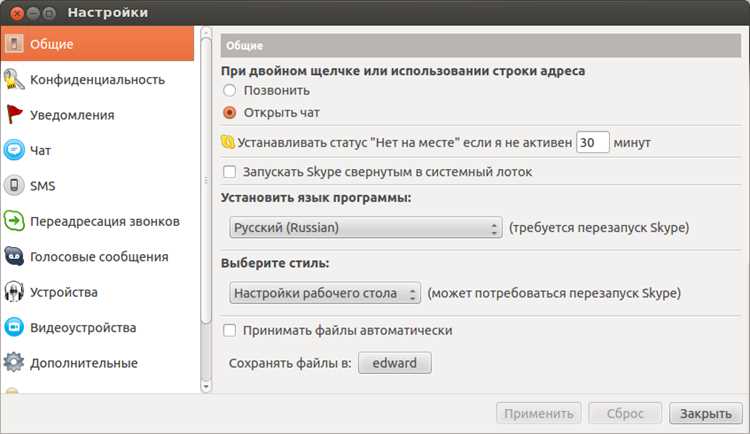The height and width of the screenshot is (434, 750).
Task: Click the yellow away status icon
Action: 228,142
